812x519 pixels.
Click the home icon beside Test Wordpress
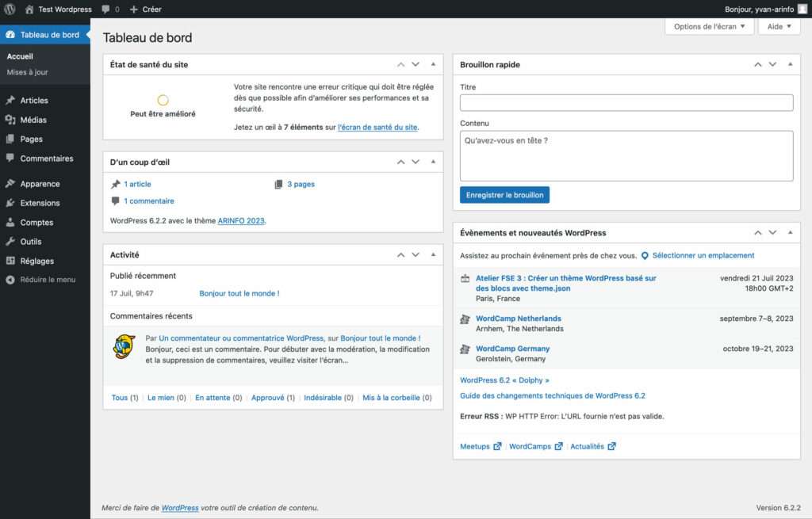pos(29,10)
